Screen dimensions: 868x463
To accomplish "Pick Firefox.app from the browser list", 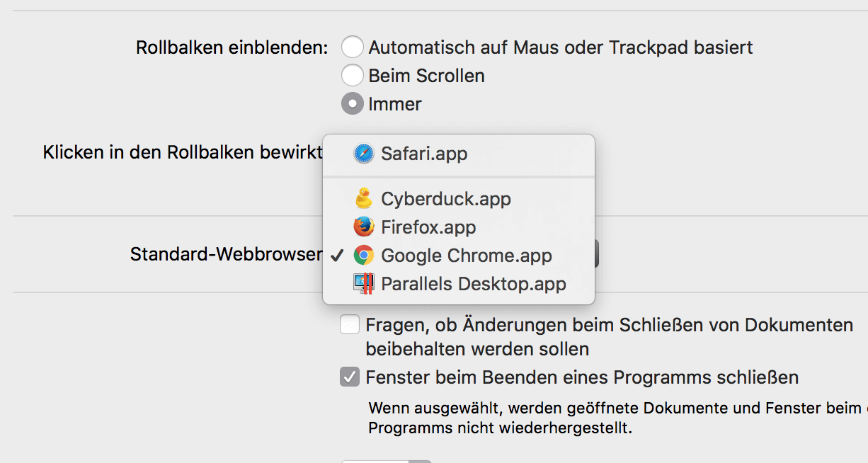I will point(459,227).
